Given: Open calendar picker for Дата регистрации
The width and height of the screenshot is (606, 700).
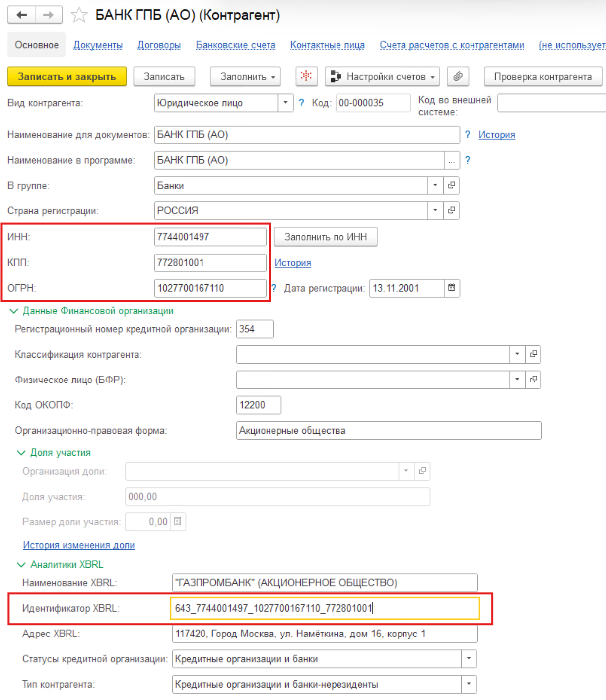Looking at the screenshot, I should (x=452, y=288).
